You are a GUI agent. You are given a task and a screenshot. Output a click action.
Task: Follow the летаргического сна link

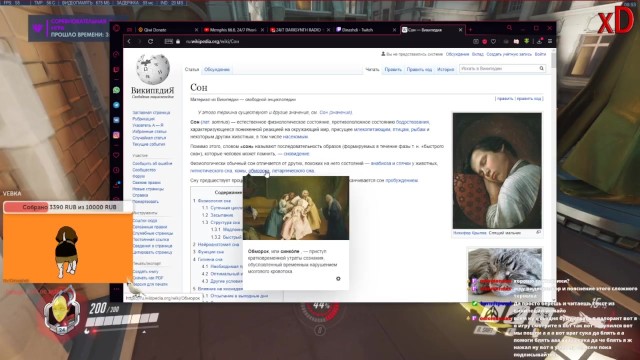pos(293,171)
